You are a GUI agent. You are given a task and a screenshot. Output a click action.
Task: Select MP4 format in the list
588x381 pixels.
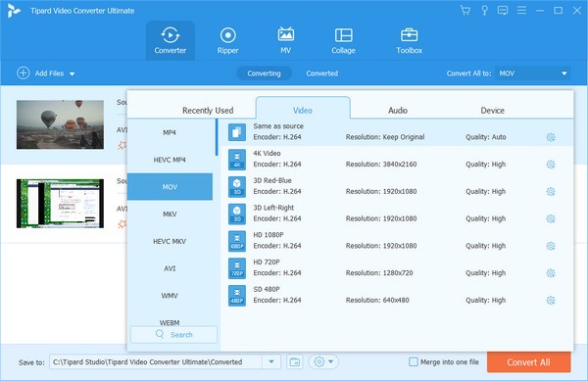pyautogui.click(x=170, y=132)
